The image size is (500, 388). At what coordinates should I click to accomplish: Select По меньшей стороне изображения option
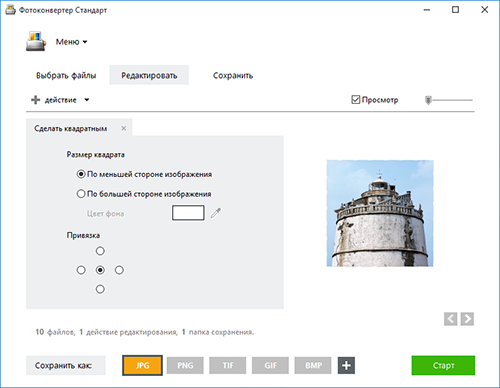(81, 174)
